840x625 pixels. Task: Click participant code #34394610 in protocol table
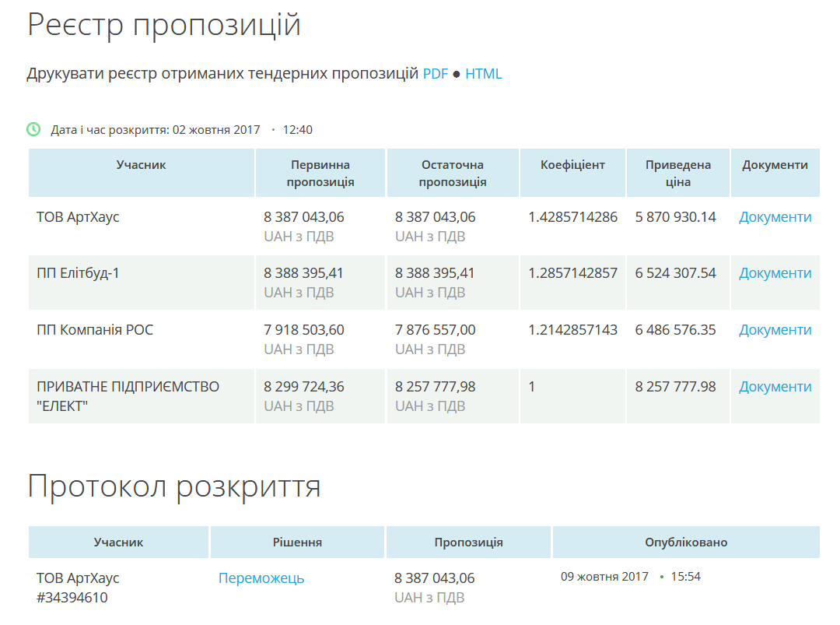tap(72, 598)
